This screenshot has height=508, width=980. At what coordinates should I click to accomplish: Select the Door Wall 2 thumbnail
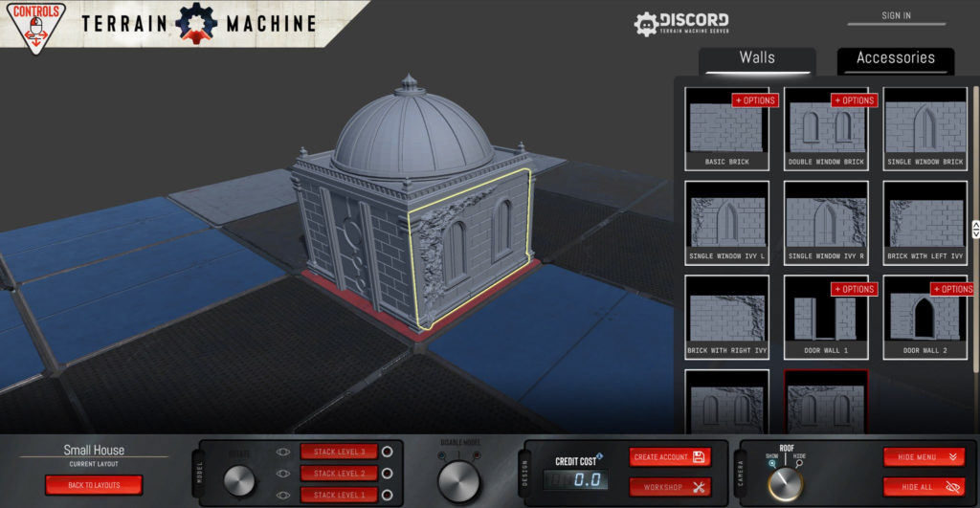(x=925, y=318)
